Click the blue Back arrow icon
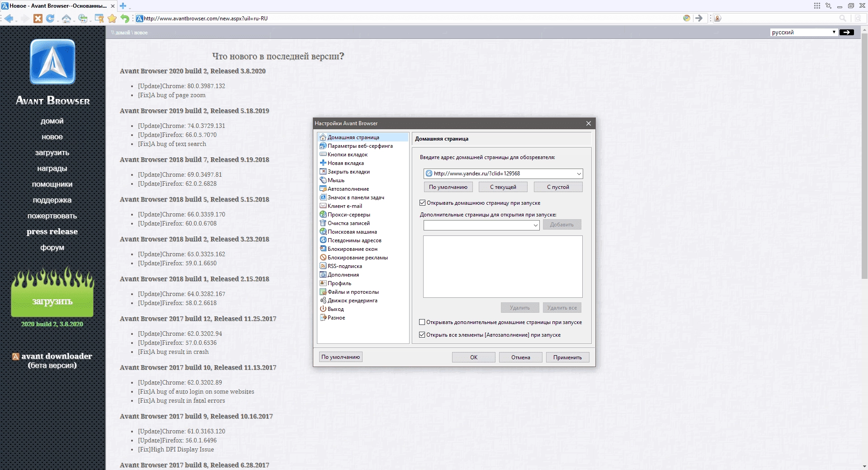 tap(8, 19)
